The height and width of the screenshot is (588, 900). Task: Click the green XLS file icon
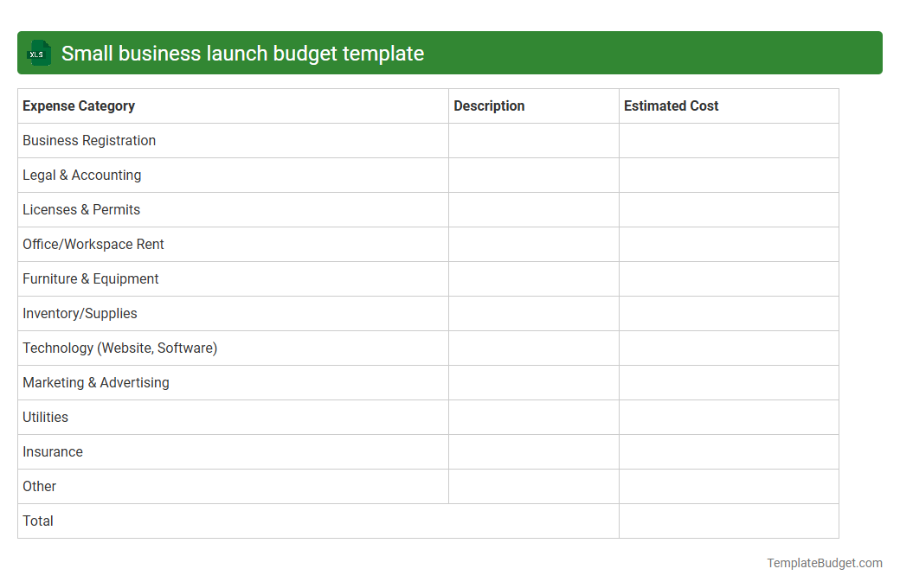pyautogui.click(x=38, y=53)
